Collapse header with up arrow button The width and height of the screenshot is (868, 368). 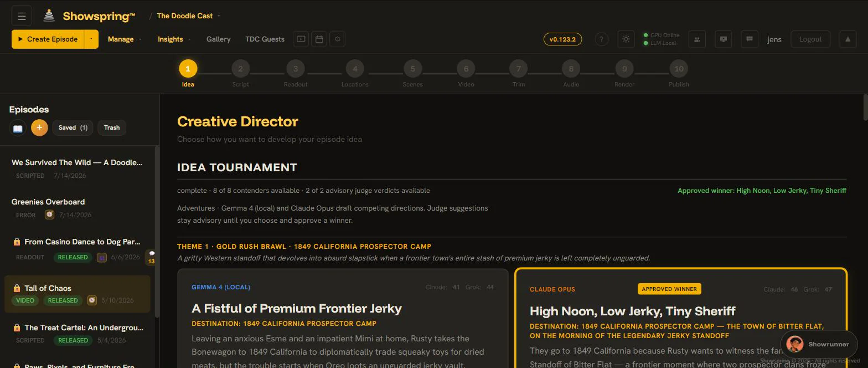tap(848, 39)
